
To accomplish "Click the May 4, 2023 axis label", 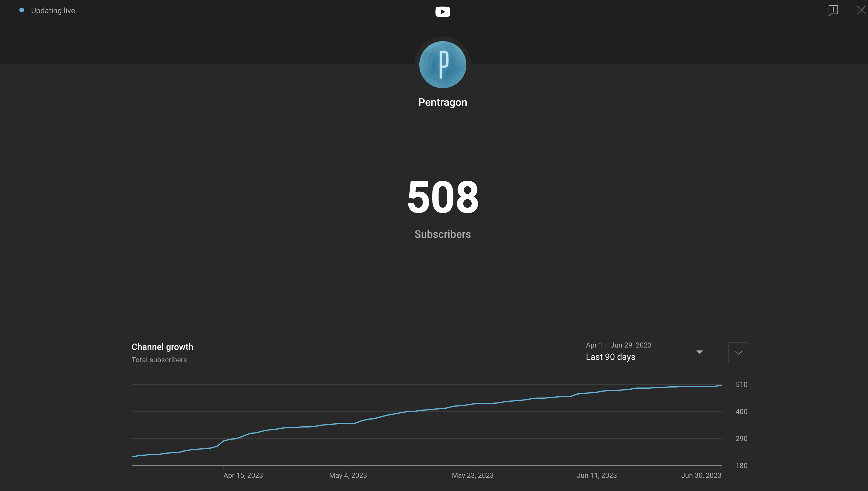I will 348,475.
